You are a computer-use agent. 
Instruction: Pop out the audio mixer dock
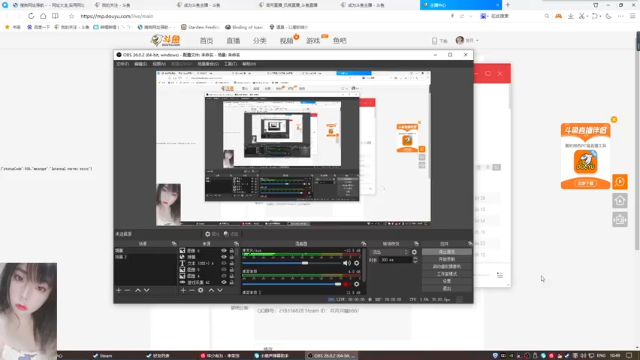(x=364, y=244)
